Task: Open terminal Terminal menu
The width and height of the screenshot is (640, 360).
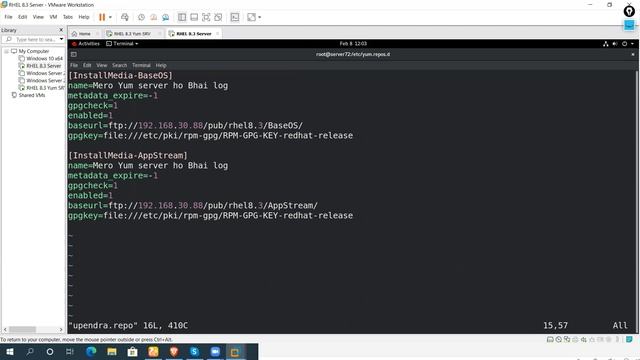Action: 141,65
